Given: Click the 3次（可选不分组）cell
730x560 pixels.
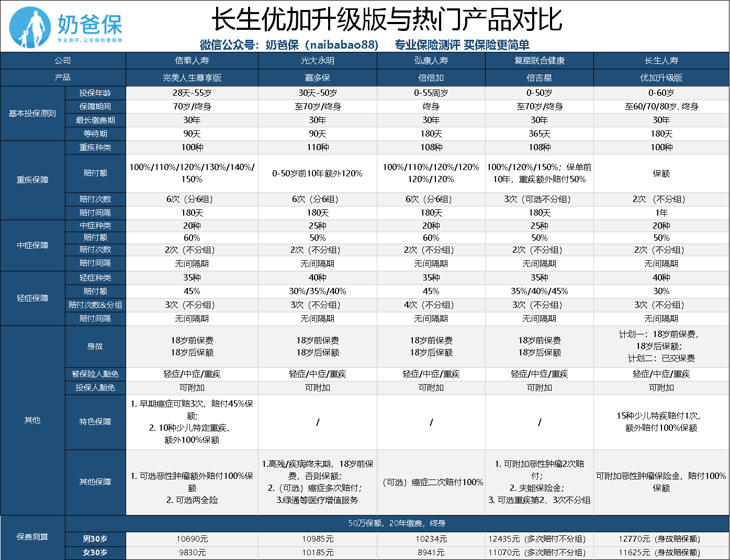Looking at the screenshot, I should pyautogui.click(x=540, y=199).
